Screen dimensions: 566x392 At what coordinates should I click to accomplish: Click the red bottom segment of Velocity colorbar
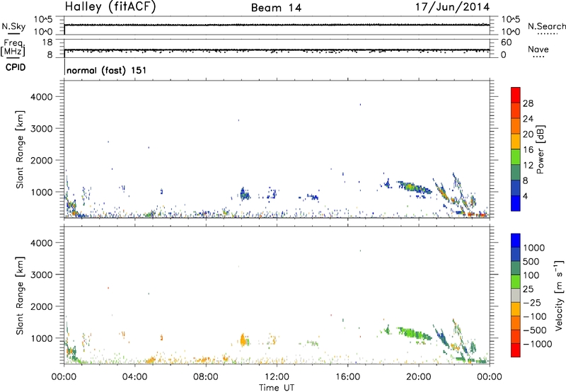[516, 350]
